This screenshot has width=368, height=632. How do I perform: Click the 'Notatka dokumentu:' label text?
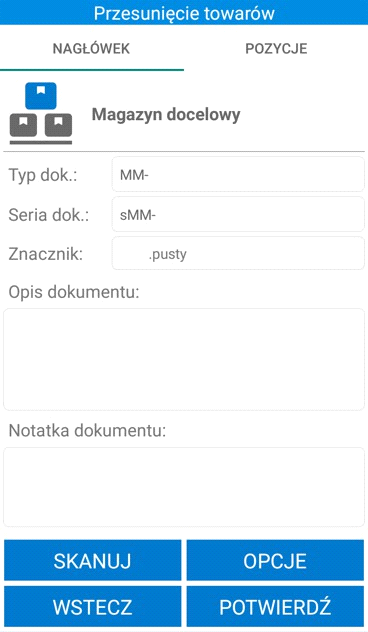click(87, 430)
